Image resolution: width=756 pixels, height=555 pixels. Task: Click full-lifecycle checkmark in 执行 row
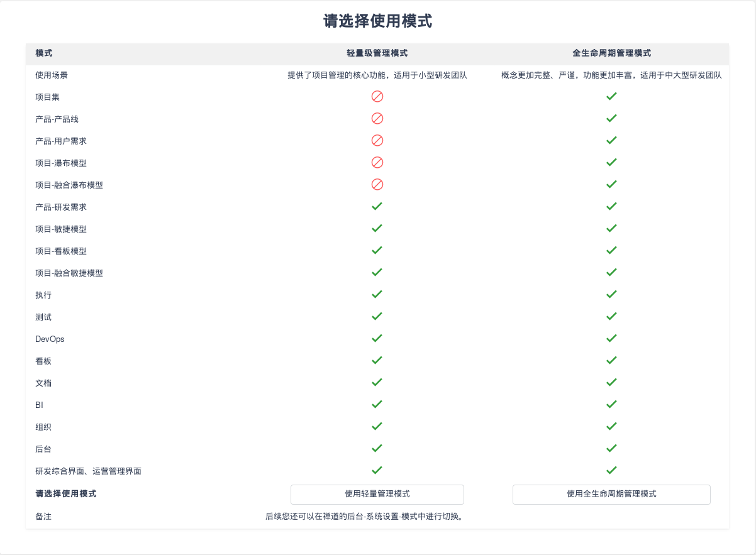(611, 294)
